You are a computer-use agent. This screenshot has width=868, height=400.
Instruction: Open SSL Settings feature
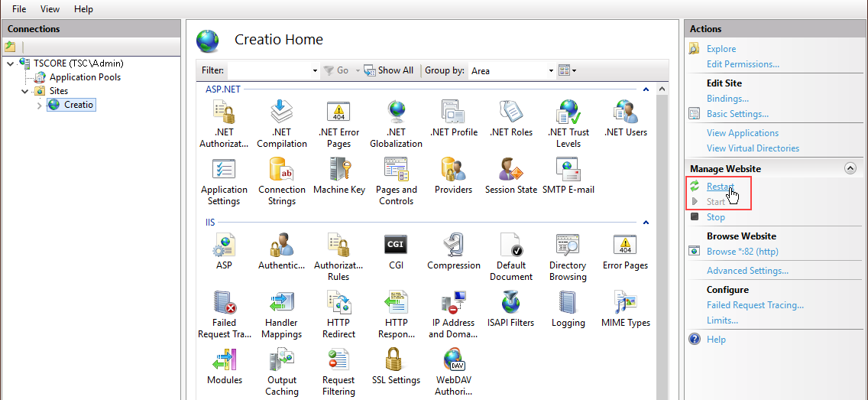[396, 366]
